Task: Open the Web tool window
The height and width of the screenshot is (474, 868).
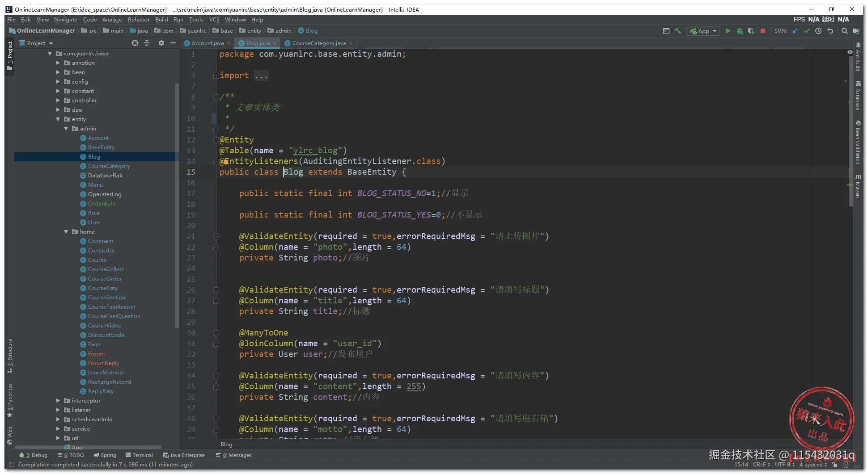Action: pos(10,436)
